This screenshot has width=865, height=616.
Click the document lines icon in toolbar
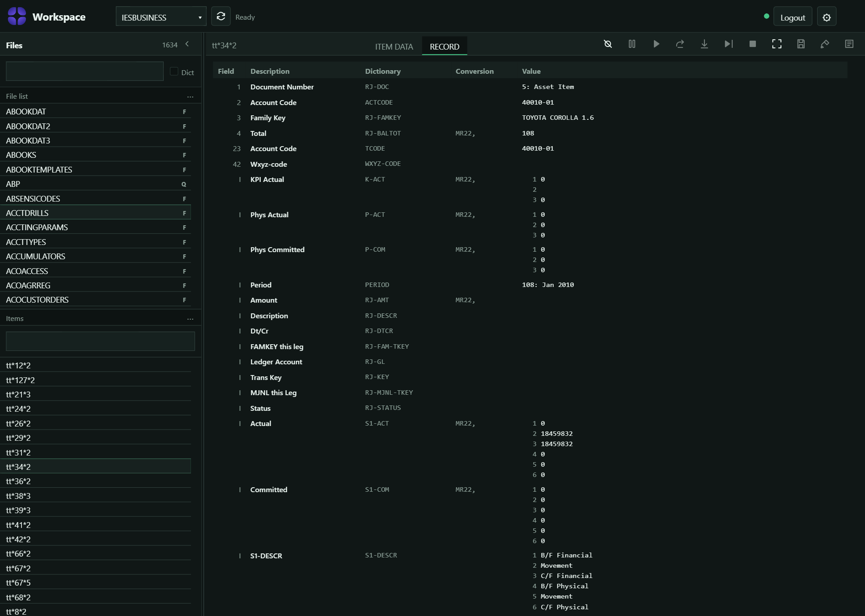click(849, 44)
